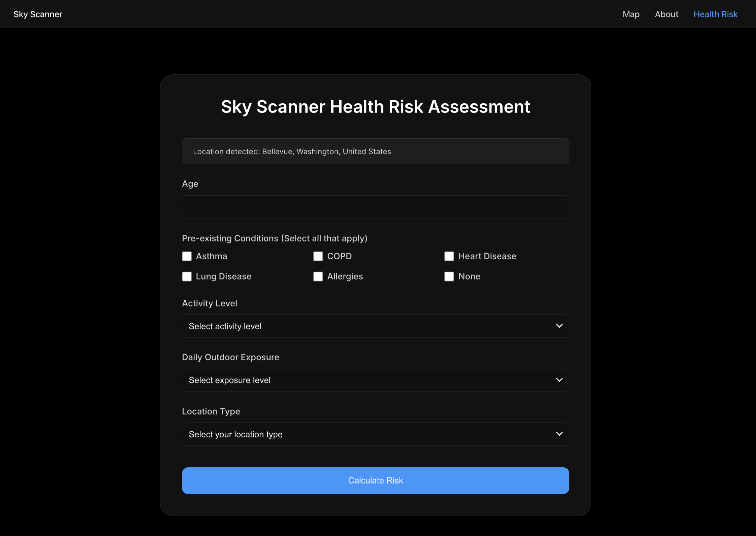
Task: Click the Activity Level chevron arrow
Action: click(x=559, y=326)
